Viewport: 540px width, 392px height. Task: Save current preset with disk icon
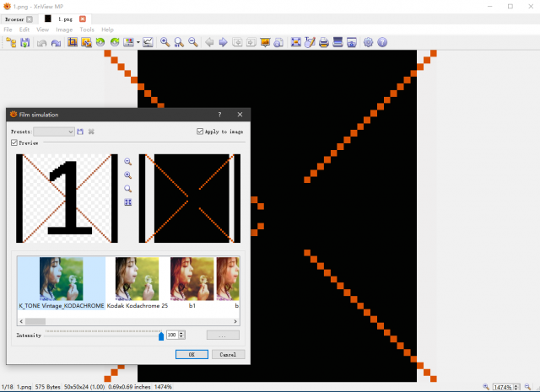point(80,132)
